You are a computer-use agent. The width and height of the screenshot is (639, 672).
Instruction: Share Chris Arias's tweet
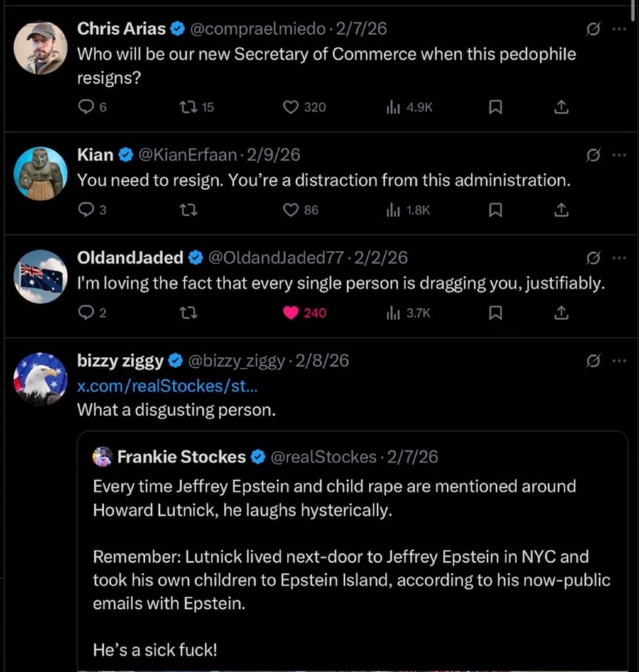coord(561,107)
